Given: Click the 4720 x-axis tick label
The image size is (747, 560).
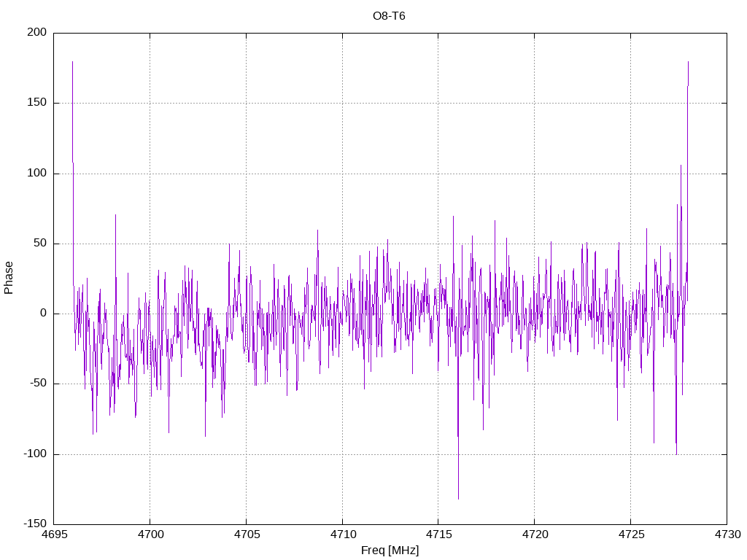Looking at the screenshot, I should coord(535,534).
